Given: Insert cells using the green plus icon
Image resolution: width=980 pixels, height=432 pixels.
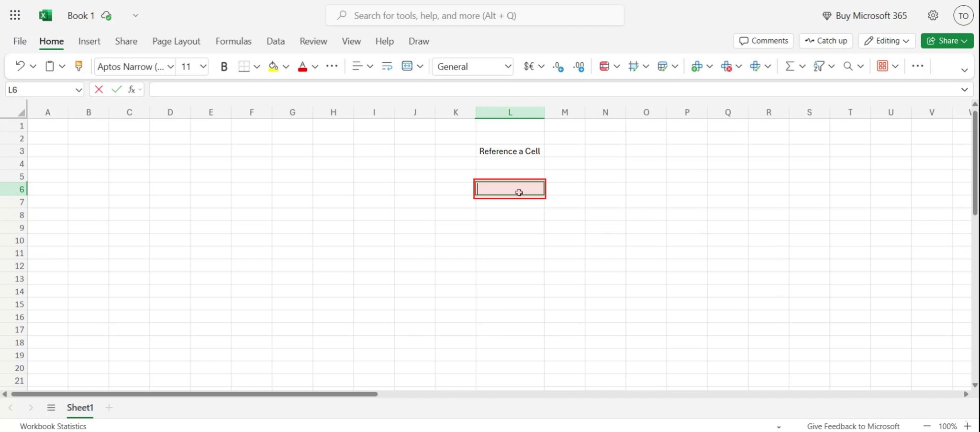Looking at the screenshot, I should 698,66.
